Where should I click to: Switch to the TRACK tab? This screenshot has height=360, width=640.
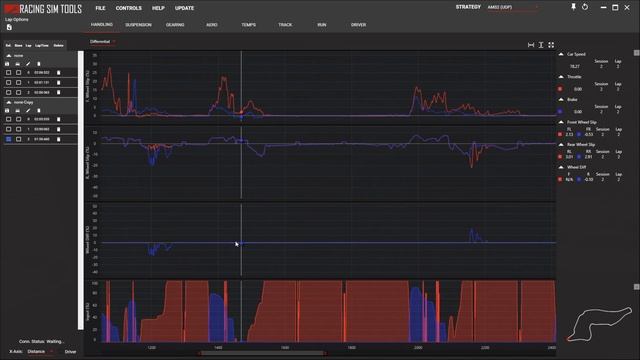(x=285, y=25)
